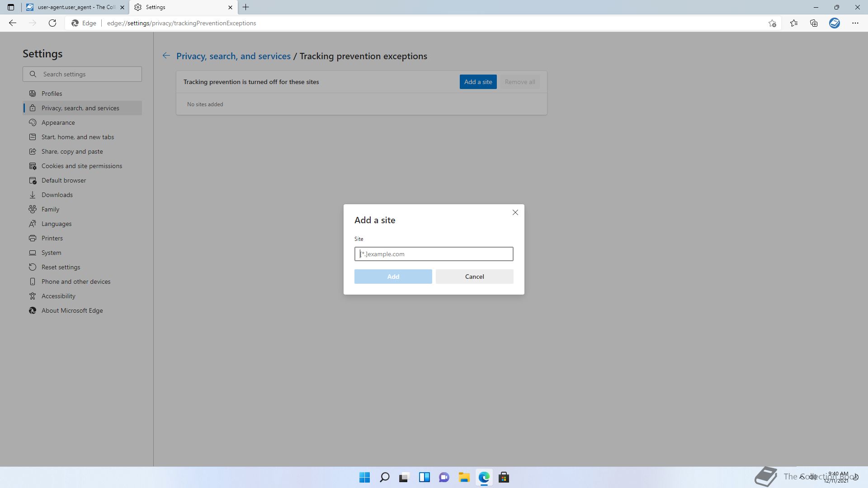Open a new tab with plus icon

tap(246, 7)
